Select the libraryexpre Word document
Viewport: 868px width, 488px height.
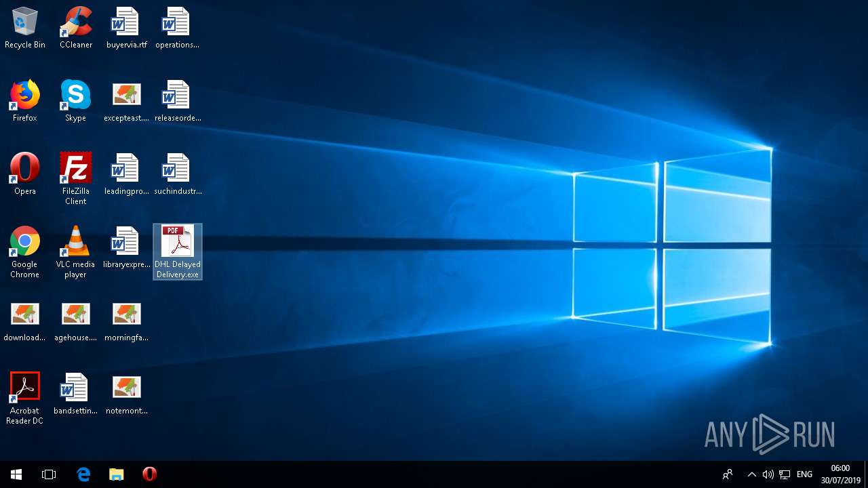(x=126, y=248)
